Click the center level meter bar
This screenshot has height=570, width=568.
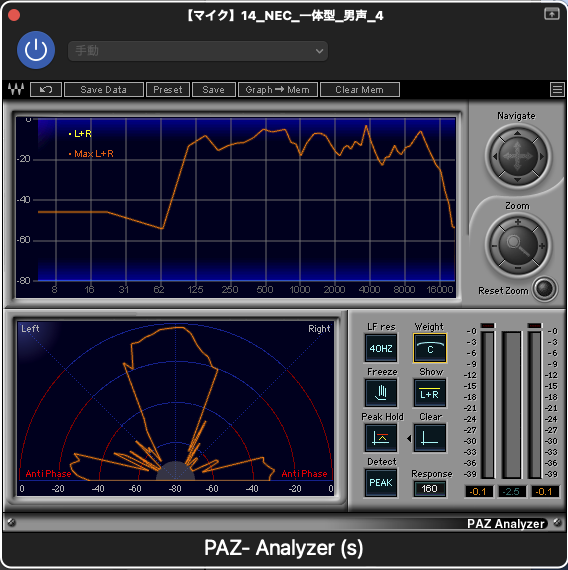tap(511, 405)
